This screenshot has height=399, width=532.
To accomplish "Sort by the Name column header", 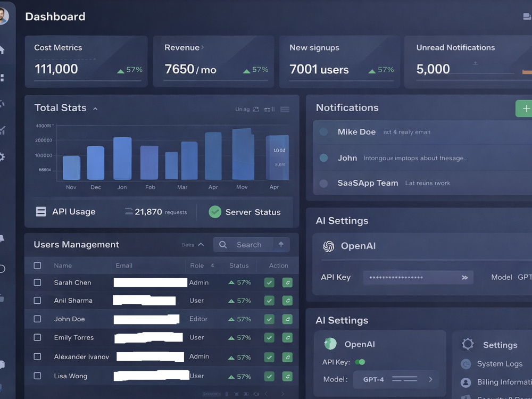I will coord(63,265).
